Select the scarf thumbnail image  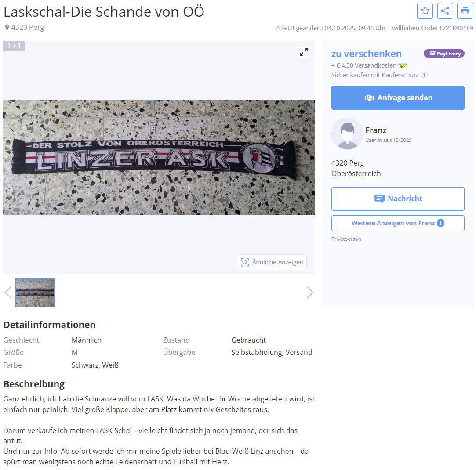[x=35, y=293]
